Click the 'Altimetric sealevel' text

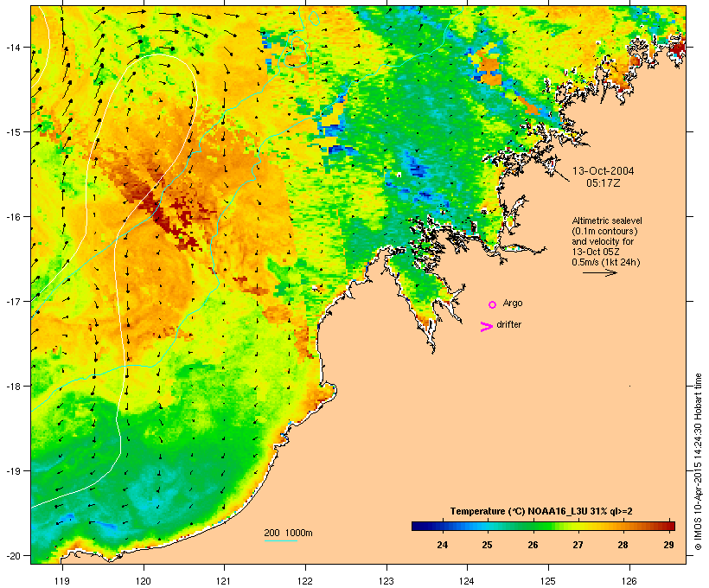coord(607,220)
